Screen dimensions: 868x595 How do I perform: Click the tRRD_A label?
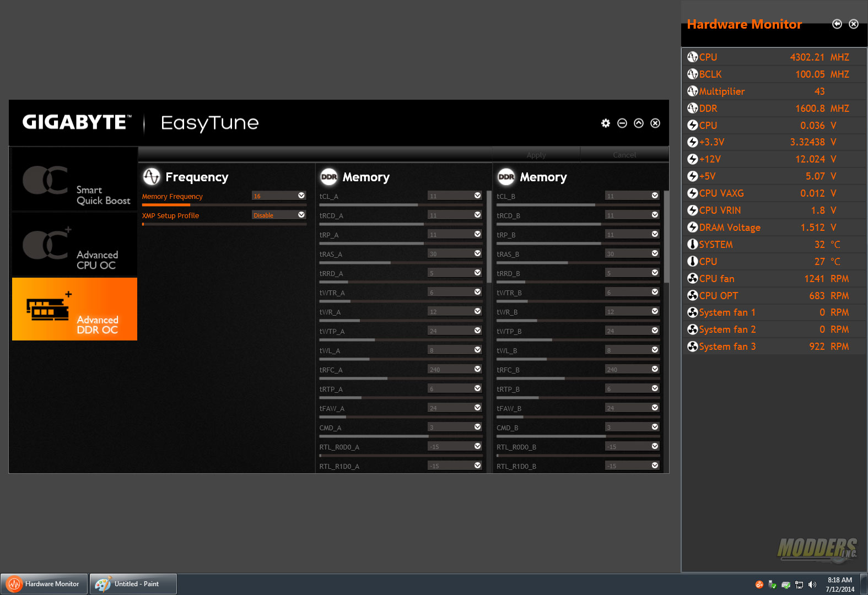[331, 273]
